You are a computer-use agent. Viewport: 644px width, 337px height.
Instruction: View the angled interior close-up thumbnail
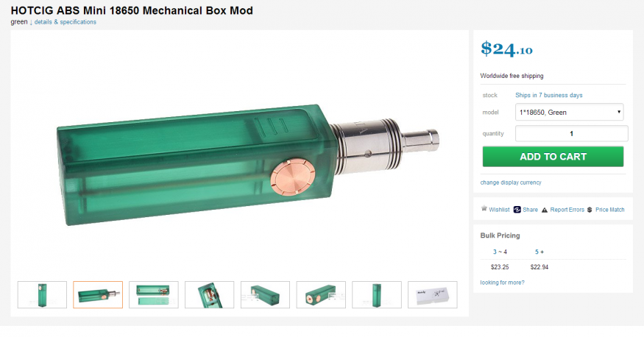(210, 295)
